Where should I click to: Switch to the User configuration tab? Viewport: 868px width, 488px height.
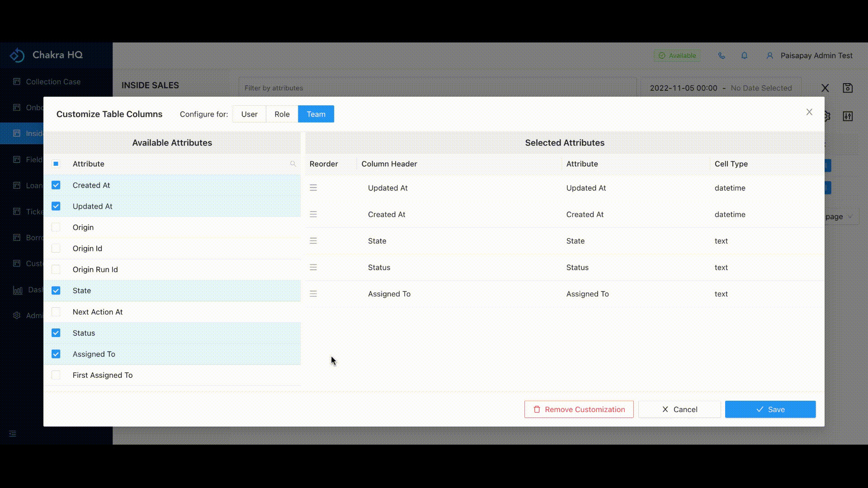pyautogui.click(x=249, y=114)
